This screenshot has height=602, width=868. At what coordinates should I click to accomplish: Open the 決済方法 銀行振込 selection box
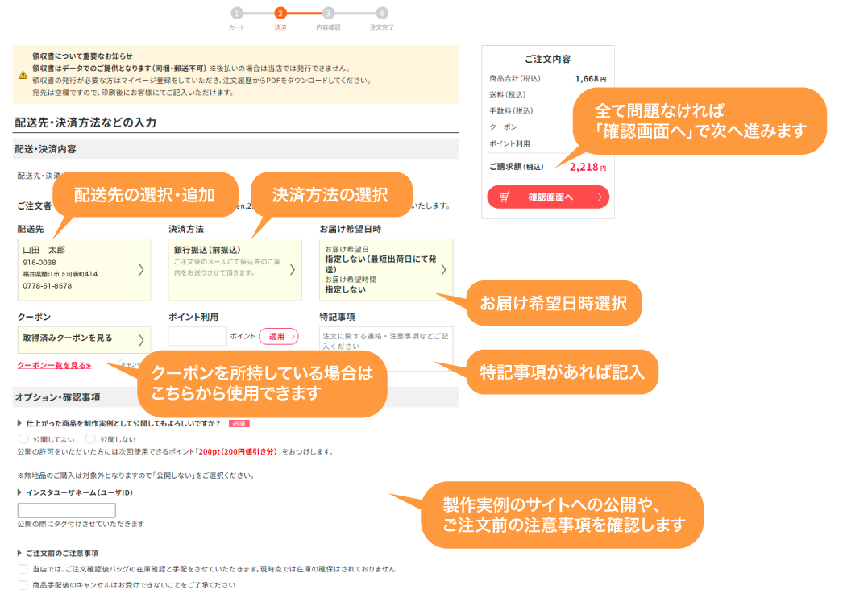click(235, 269)
